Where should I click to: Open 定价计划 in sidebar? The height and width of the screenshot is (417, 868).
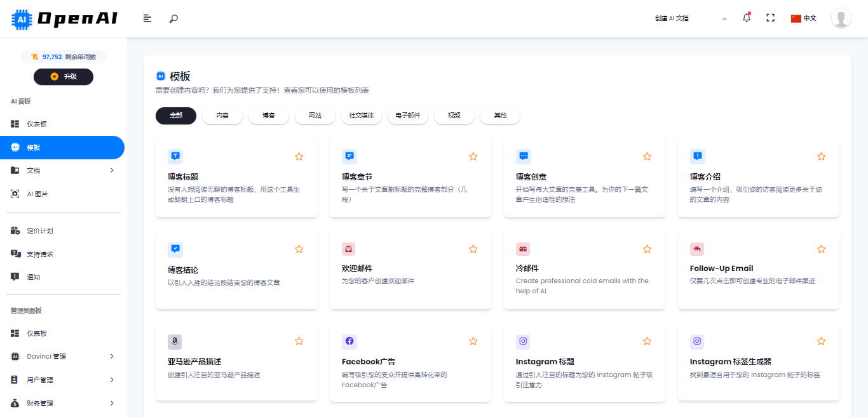click(x=62, y=230)
